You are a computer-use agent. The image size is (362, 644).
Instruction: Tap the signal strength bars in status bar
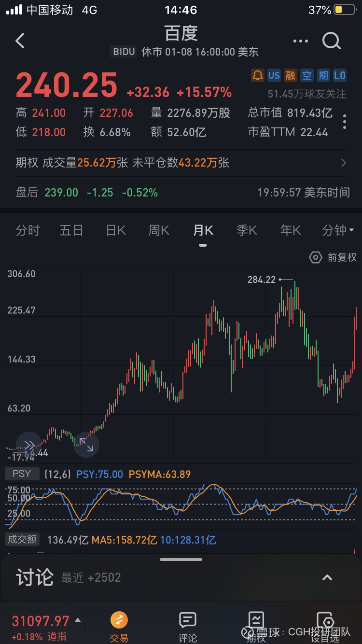14,10
